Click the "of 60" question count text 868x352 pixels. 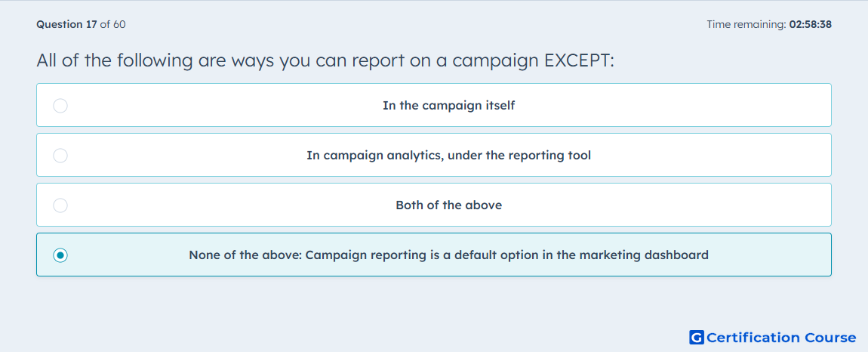(x=112, y=24)
